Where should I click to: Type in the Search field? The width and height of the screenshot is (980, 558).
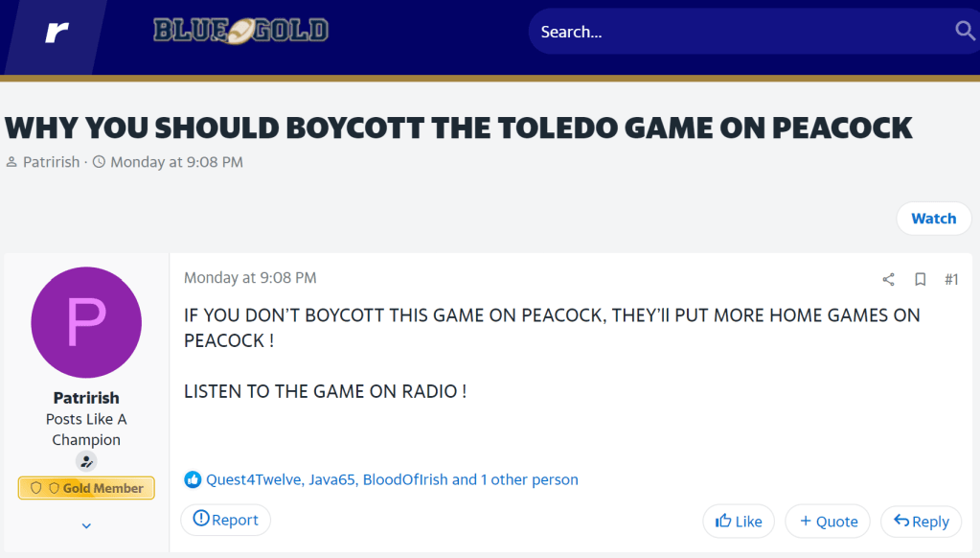(x=738, y=32)
